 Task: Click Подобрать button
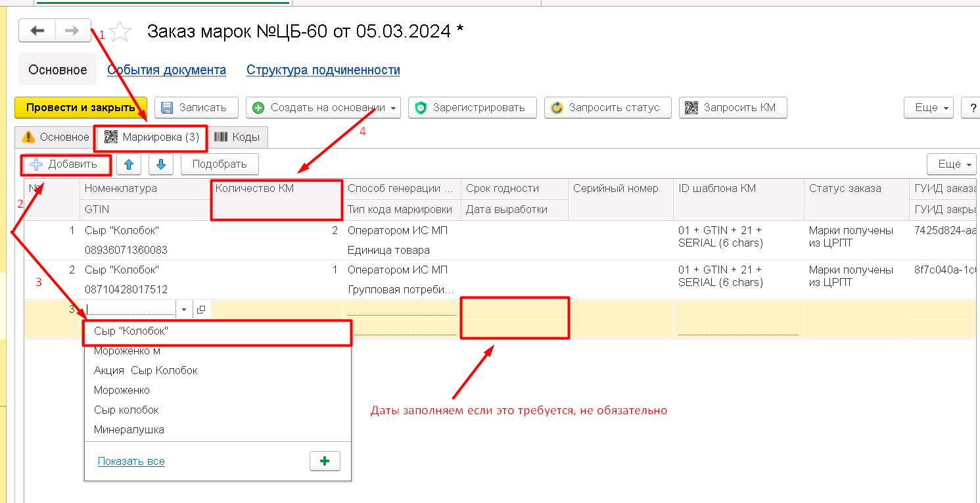[x=220, y=164]
